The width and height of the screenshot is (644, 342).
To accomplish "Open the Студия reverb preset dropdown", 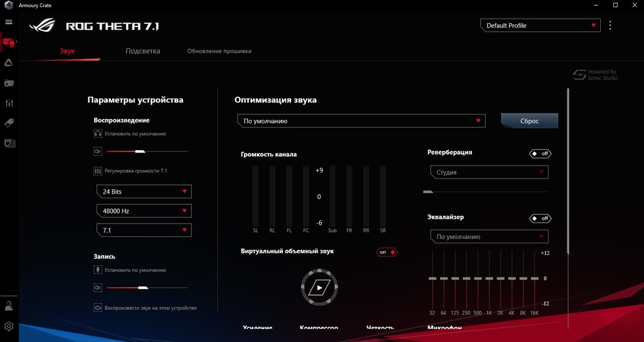I will coord(489,172).
